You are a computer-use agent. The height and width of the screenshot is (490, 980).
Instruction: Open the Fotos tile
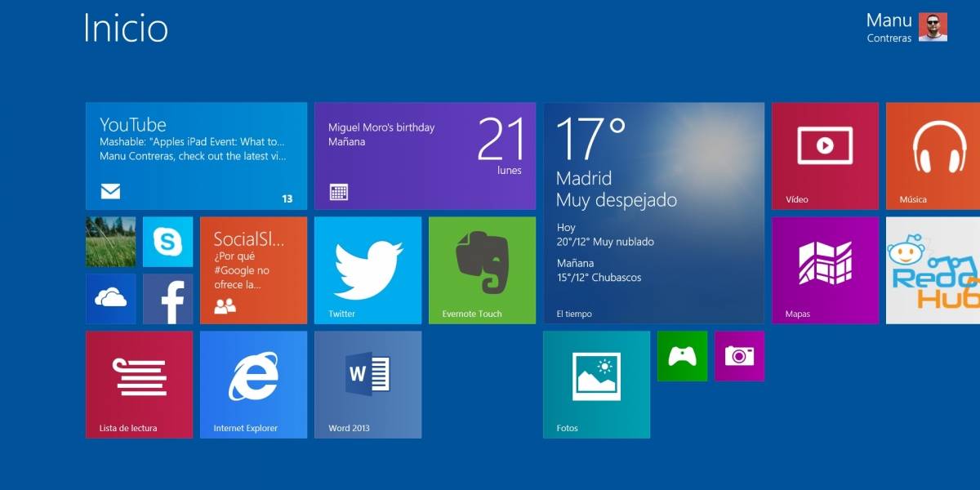tap(596, 385)
